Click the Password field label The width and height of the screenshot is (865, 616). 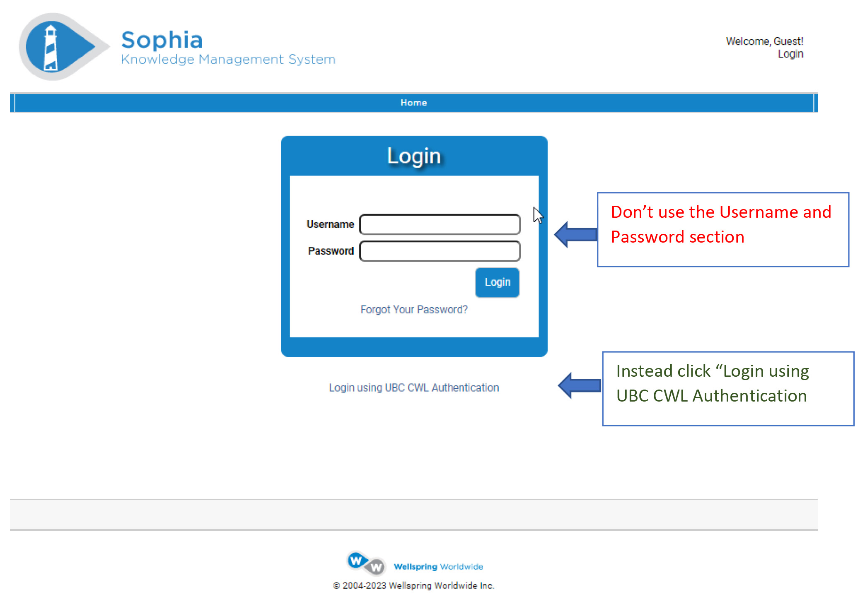[331, 251]
